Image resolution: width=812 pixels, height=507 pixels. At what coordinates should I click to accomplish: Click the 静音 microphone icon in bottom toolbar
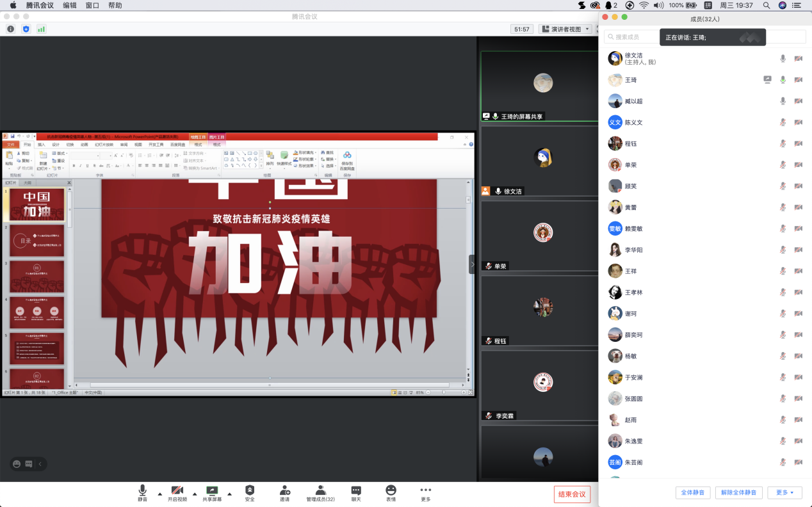[x=142, y=490]
